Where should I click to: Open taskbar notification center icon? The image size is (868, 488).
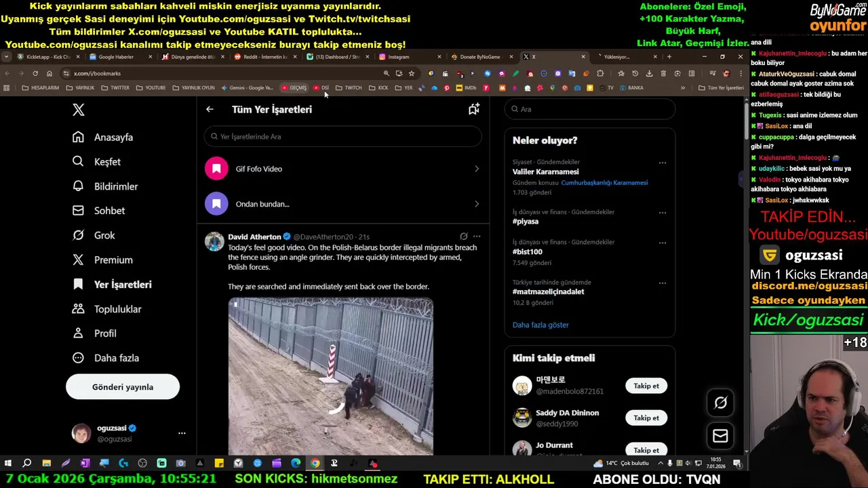pos(737,464)
